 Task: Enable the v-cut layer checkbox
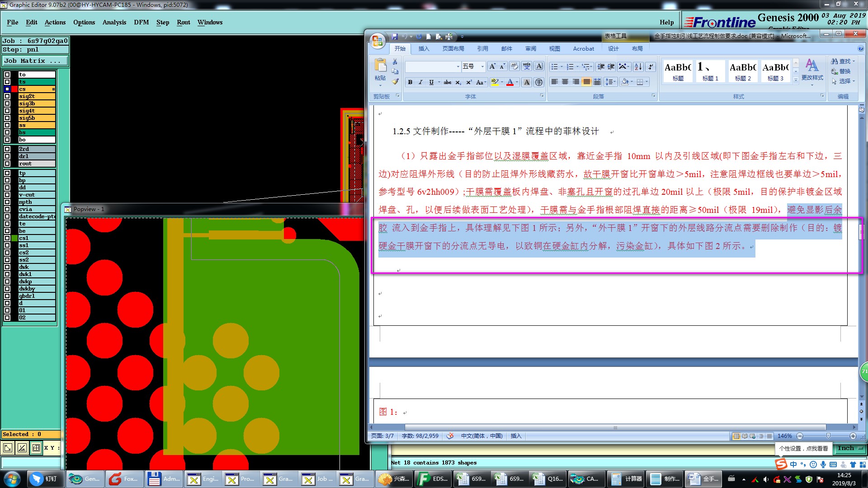coord(7,195)
